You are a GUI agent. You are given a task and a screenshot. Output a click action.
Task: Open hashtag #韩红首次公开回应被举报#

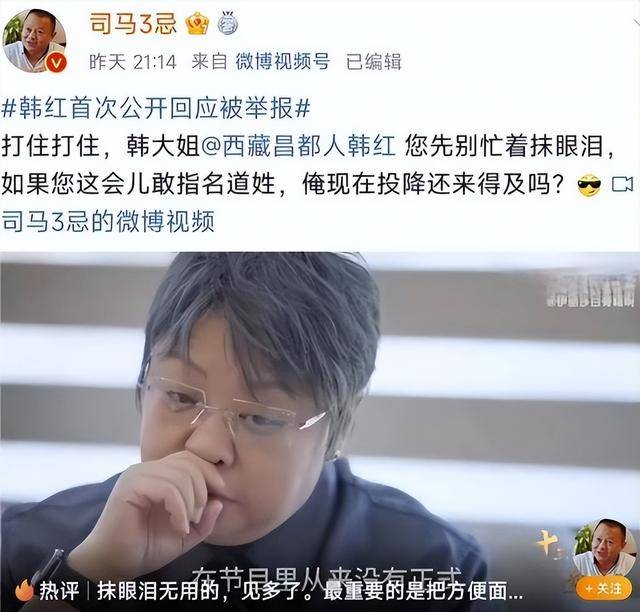coord(156,108)
